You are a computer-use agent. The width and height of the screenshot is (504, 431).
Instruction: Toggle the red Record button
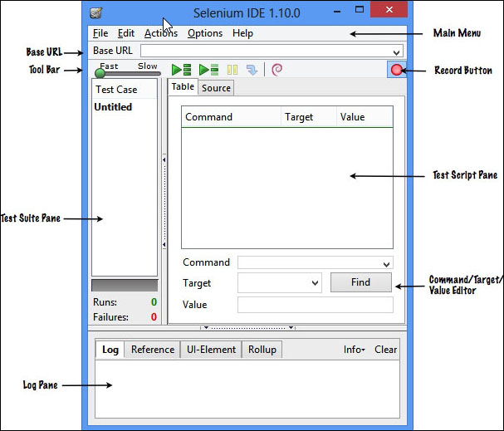point(396,71)
